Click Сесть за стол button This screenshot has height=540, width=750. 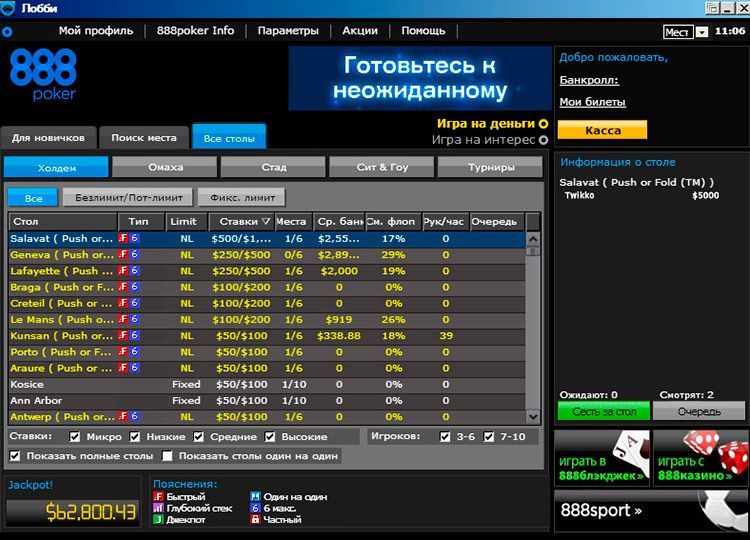(604, 411)
